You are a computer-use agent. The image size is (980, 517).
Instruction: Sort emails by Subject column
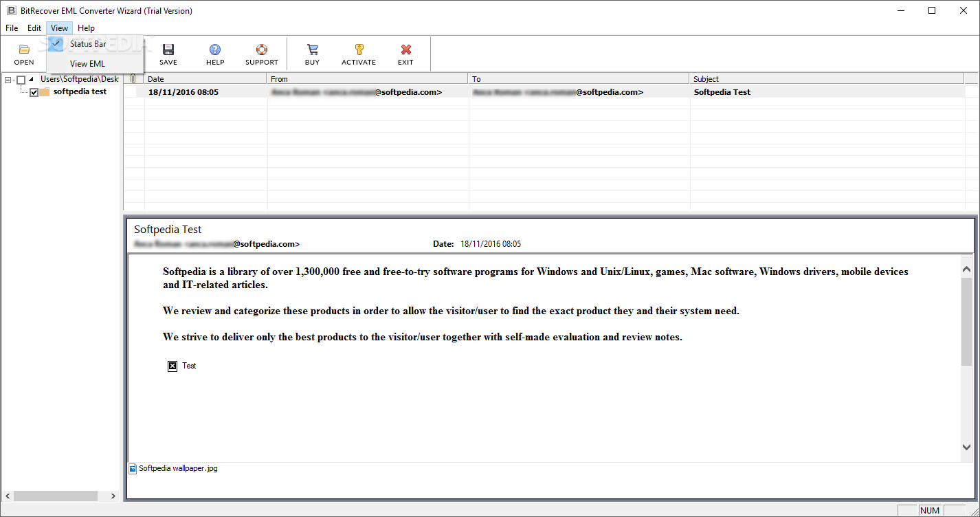(826, 79)
